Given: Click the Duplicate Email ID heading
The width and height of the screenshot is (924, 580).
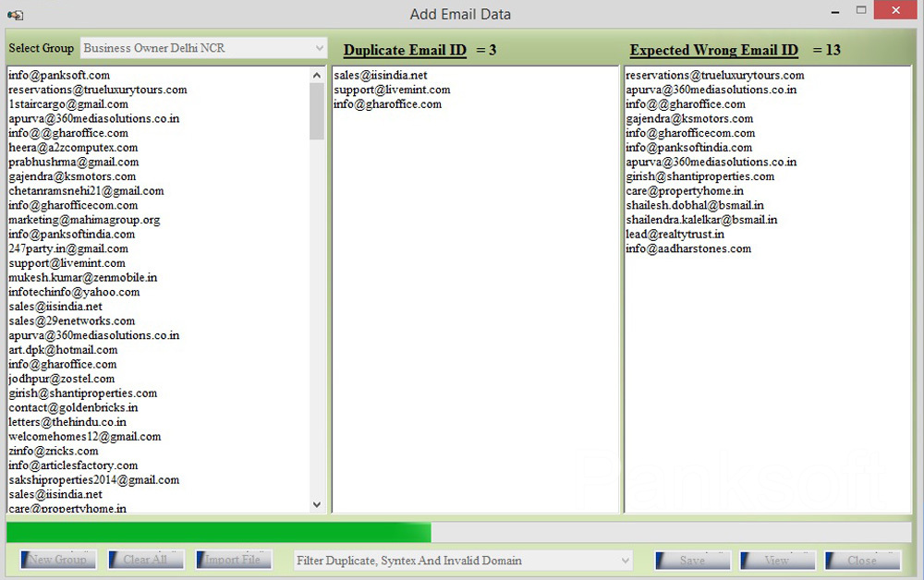Looking at the screenshot, I should click(404, 50).
